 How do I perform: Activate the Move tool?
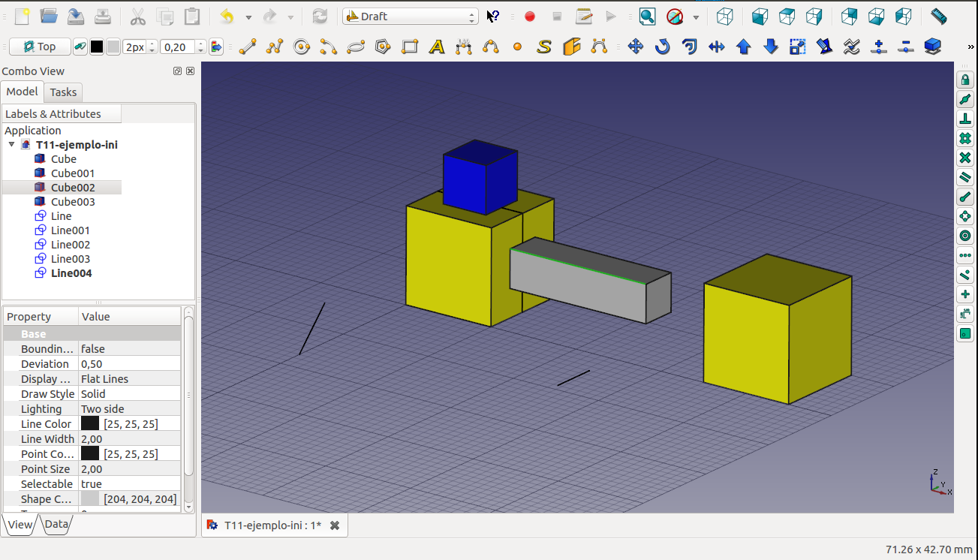pyautogui.click(x=636, y=47)
